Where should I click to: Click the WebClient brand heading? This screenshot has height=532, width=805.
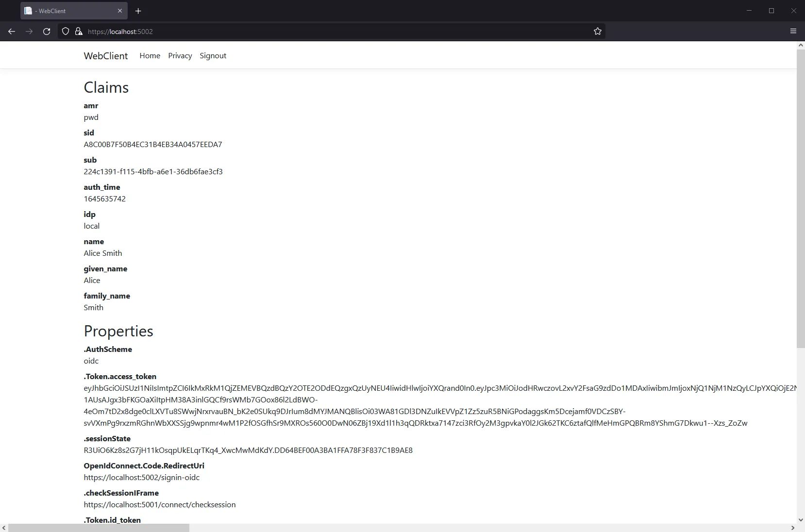pos(105,55)
